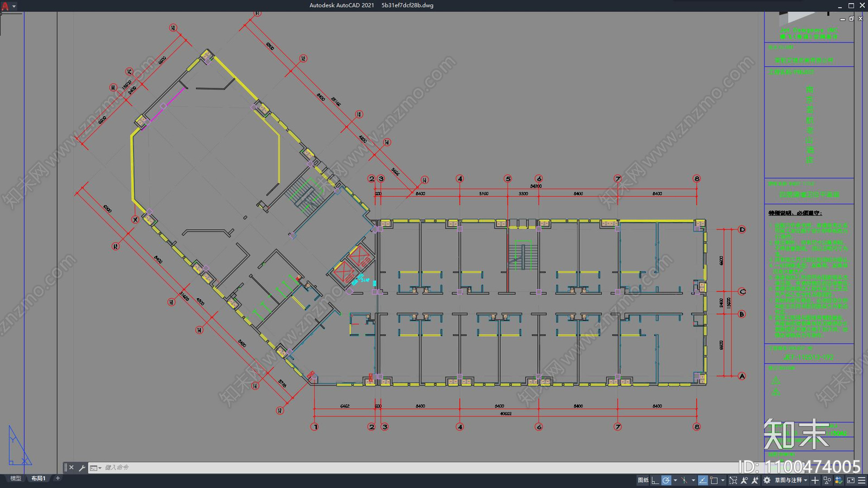Close the command line panel
868x488 pixels.
[x=71, y=467]
